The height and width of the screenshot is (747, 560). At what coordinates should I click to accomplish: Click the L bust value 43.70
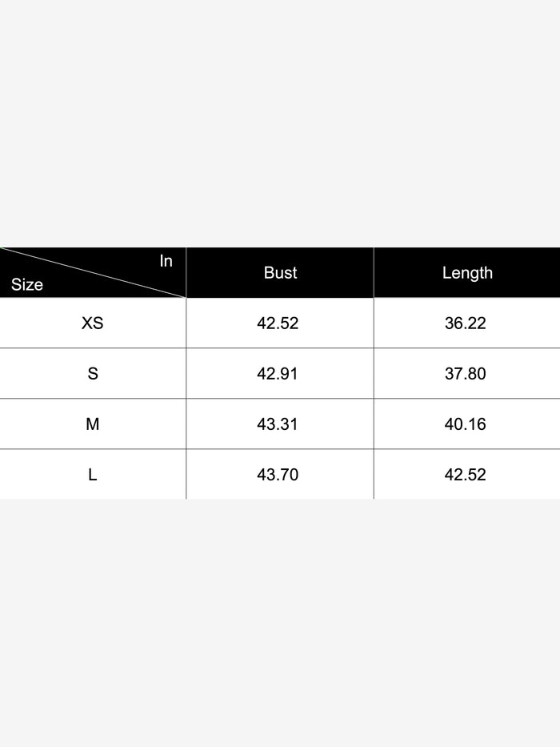coord(278,475)
